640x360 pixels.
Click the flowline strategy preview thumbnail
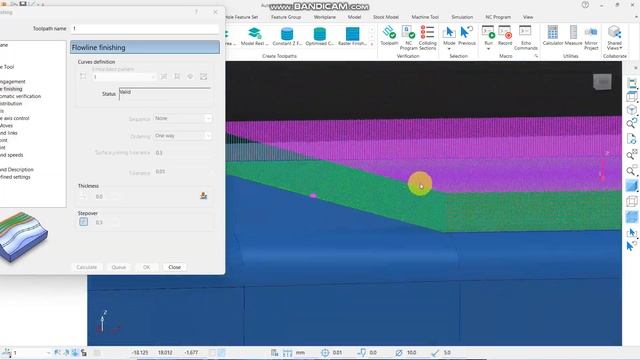click(x=24, y=236)
